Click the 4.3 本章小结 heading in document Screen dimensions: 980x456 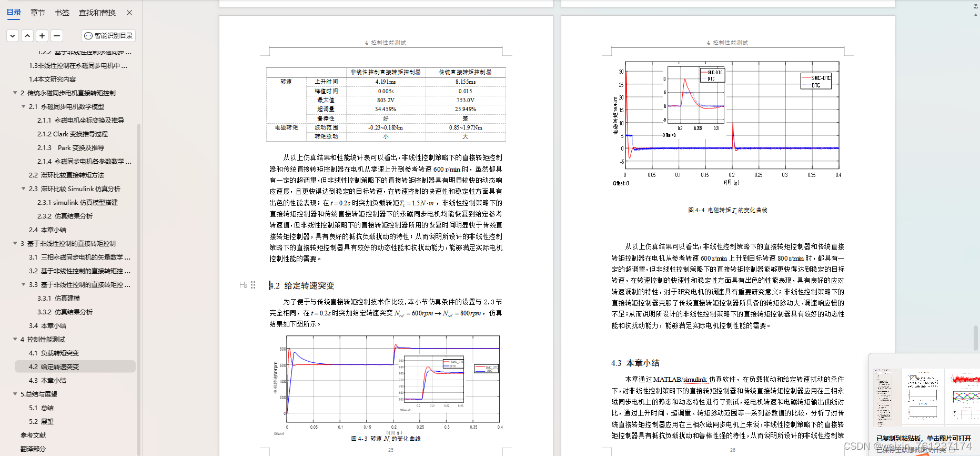point(635,363)
